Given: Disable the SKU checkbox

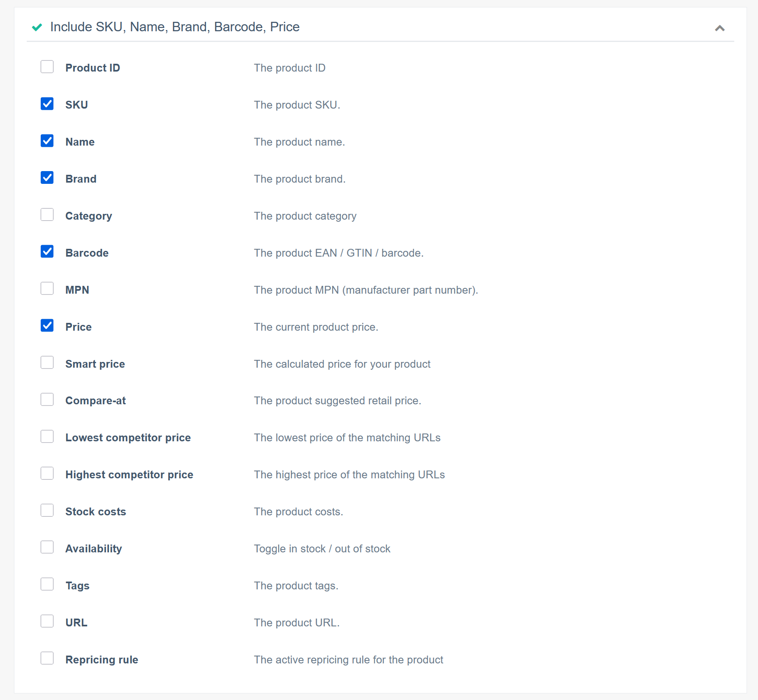Looking at the screenshot, I should 47,104.
